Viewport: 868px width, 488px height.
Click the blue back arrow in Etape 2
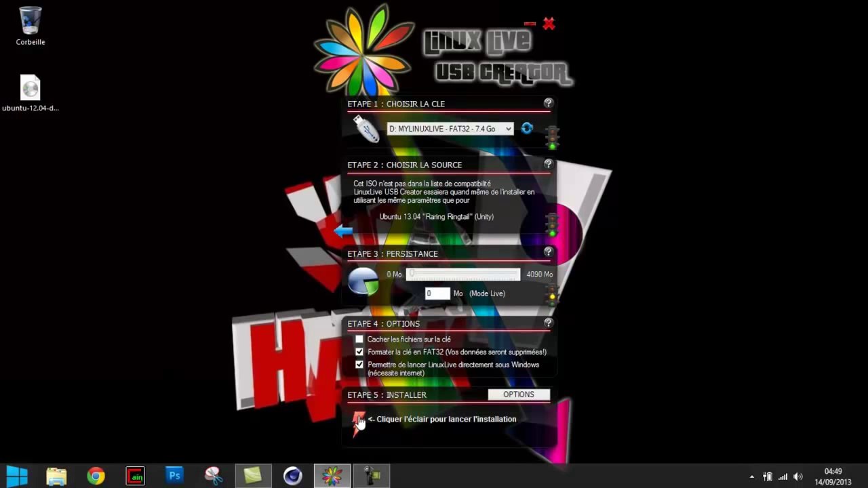(343, 231)
